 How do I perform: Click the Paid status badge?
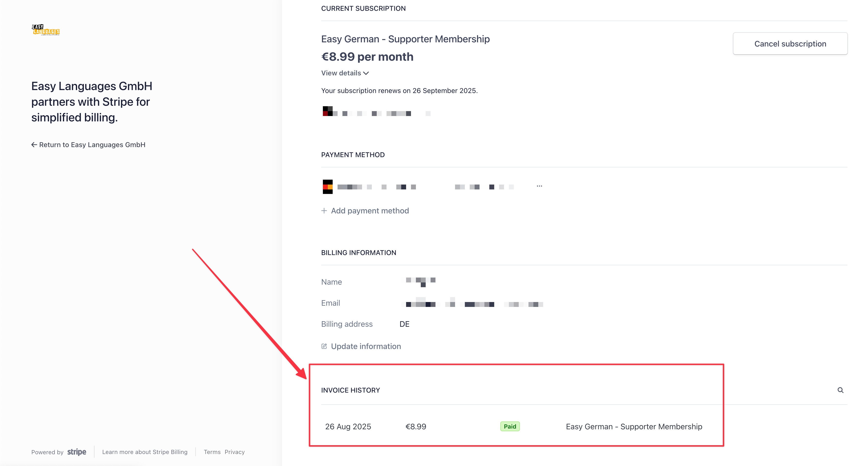[510, 427]
